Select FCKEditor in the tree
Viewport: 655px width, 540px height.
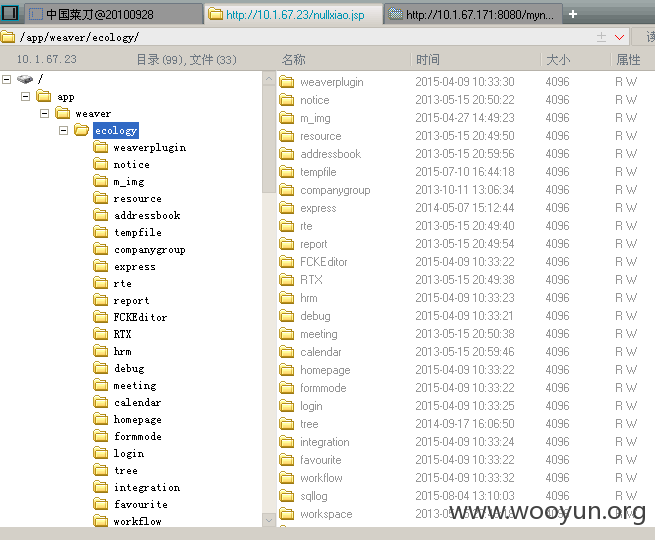(140, 317)
